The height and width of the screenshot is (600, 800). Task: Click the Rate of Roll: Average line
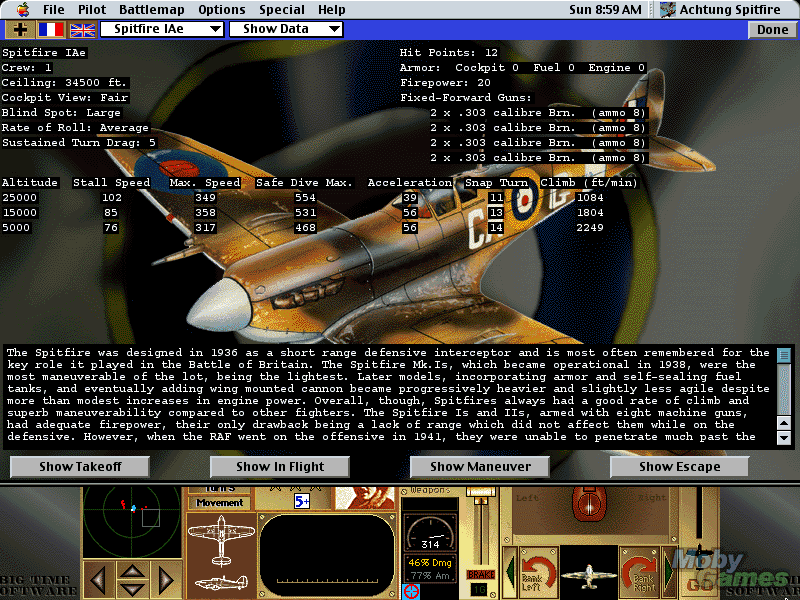[75, 128]
